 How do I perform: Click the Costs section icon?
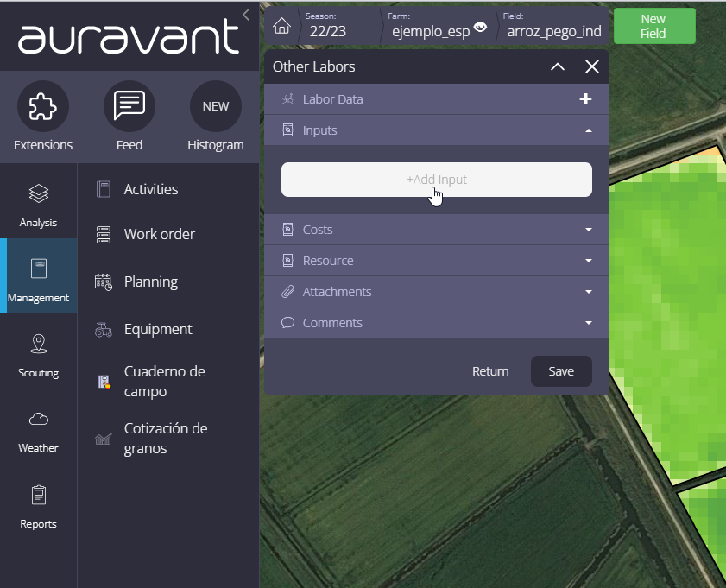pyautogui.click(x=287, y=229)
